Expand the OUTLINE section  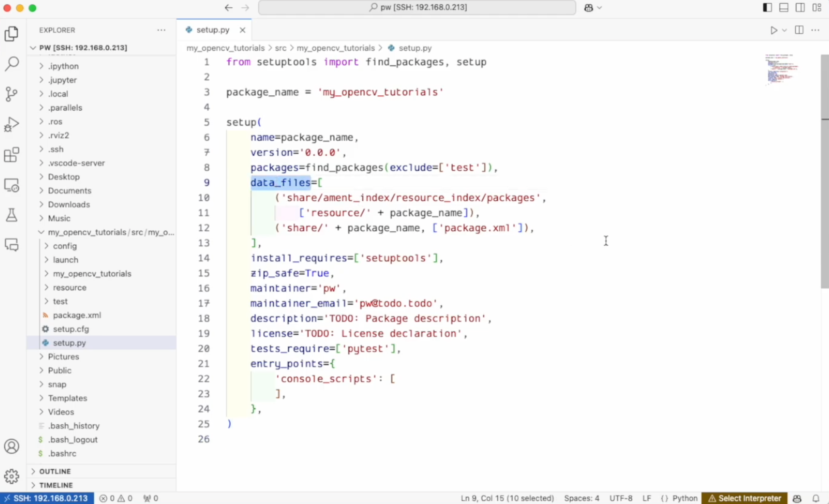[x=55, y=471]
